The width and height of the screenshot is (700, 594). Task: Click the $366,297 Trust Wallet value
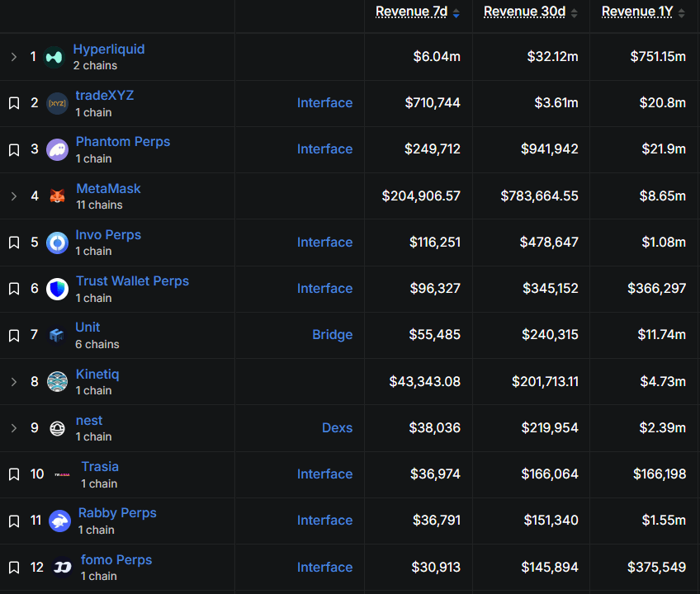(x=657, y=288)
